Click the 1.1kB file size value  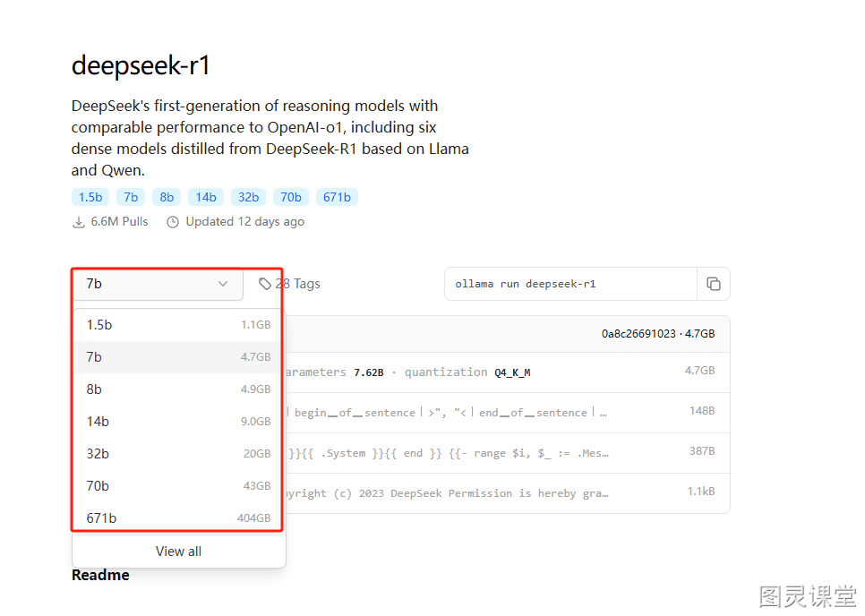pos(701,492)
